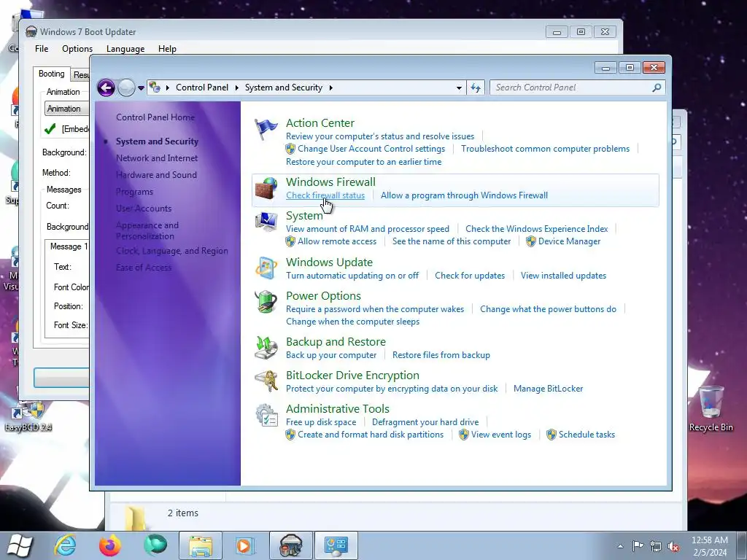Click Control Panel in the address breadcrumb
The width and height of the screenshot is (747, 560).
(x=202, y=87)
